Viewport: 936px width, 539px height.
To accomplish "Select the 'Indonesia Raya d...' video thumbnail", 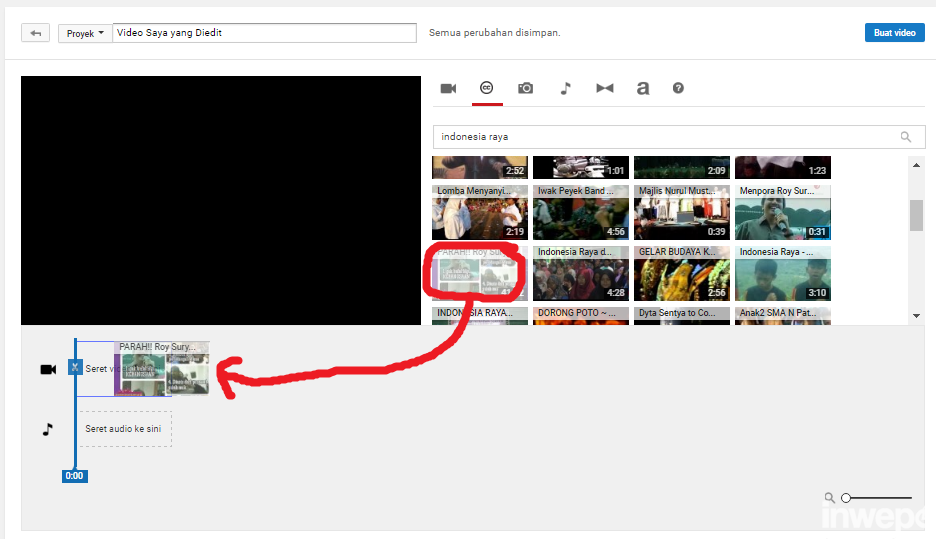I will [x=581, y=273].
